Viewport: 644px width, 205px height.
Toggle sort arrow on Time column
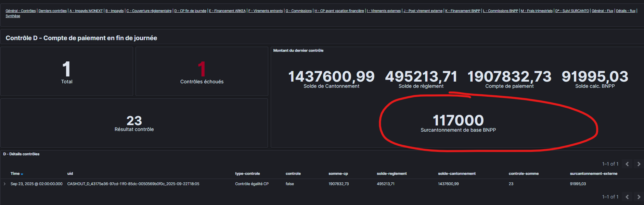tap(22, 174)
